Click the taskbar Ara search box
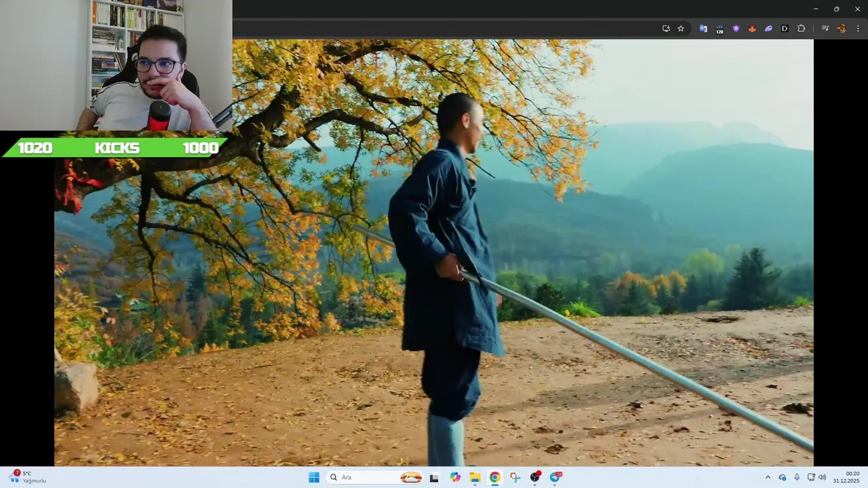Screen dimensions: 868x488 click(375, 477)
